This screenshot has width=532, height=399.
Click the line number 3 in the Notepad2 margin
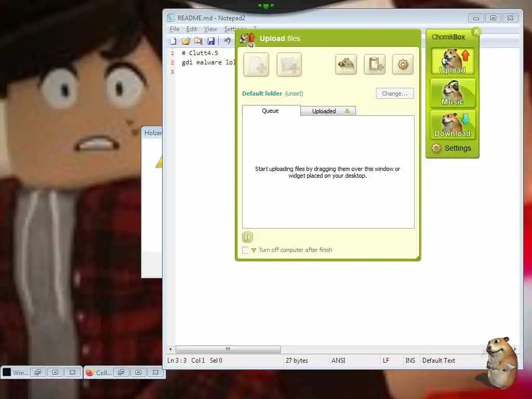172,72
